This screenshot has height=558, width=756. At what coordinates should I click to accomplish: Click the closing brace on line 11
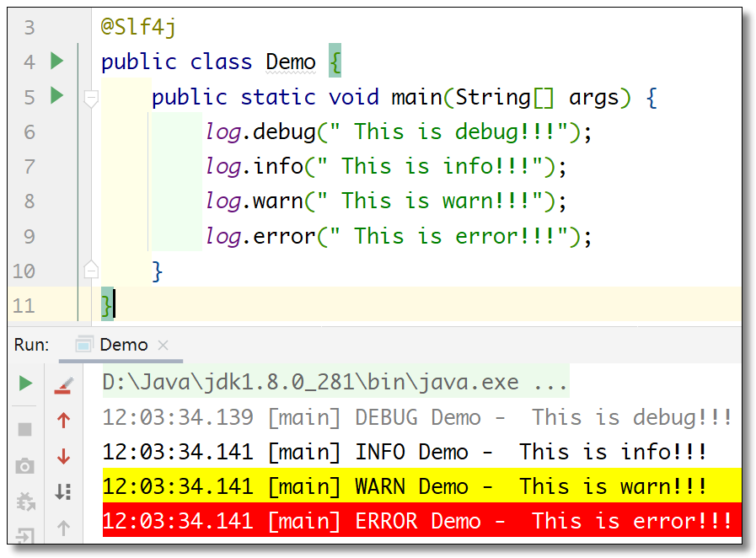106,305
